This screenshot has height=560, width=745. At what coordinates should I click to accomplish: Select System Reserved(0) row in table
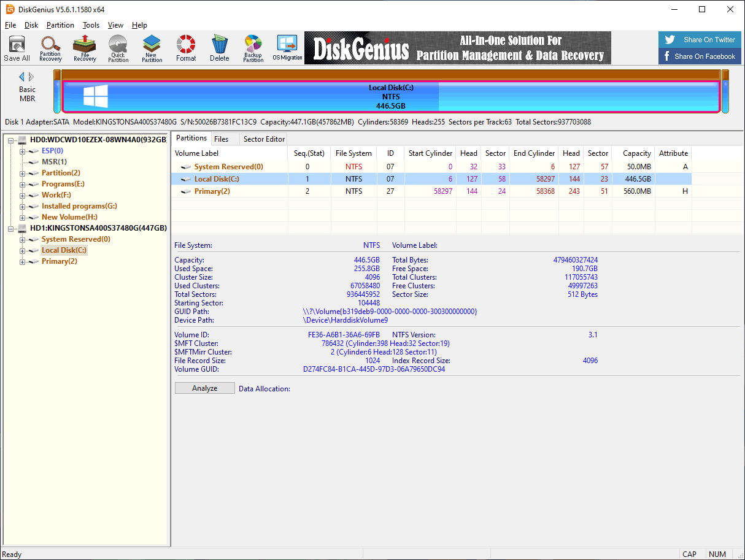pyautogui.click(x=431, y=167)
